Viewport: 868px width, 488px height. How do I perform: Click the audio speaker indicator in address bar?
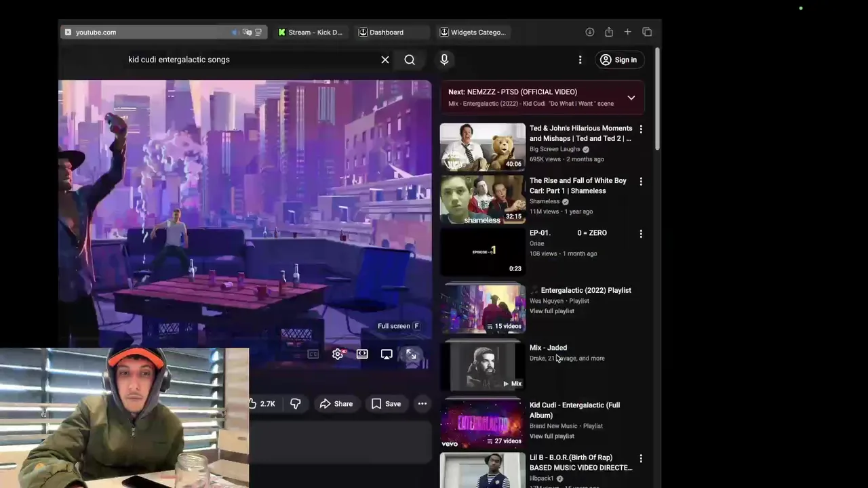pos(235,32)
